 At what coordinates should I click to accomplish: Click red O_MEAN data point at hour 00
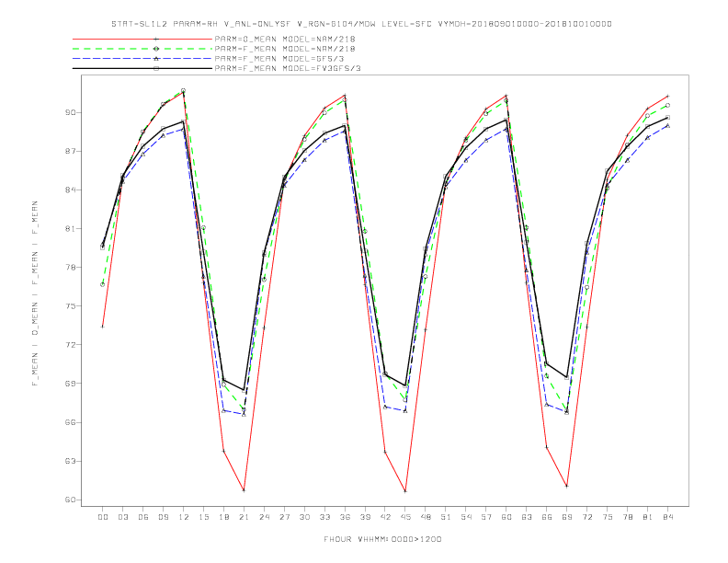click(103, 327)
